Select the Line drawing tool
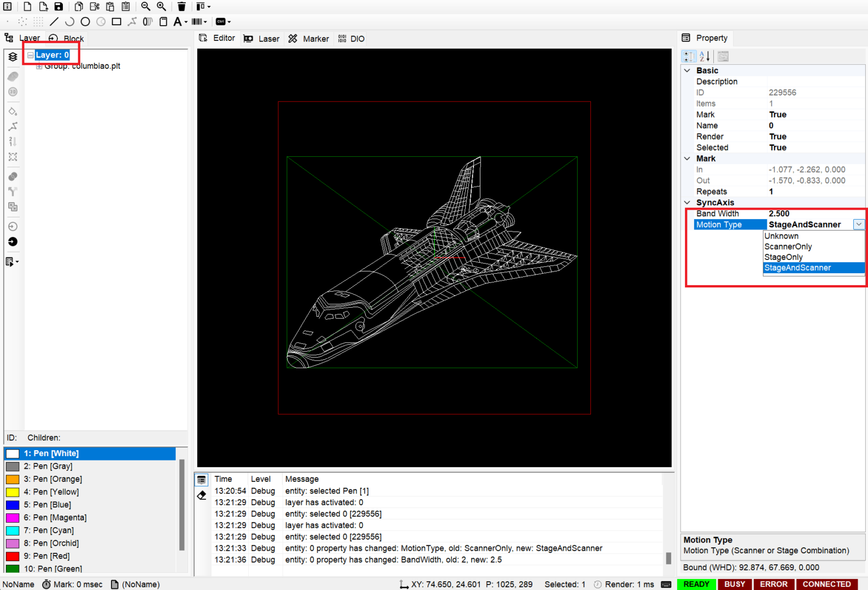Image resolution: width=868 pixels, height=590 pixels. (54, 22)
